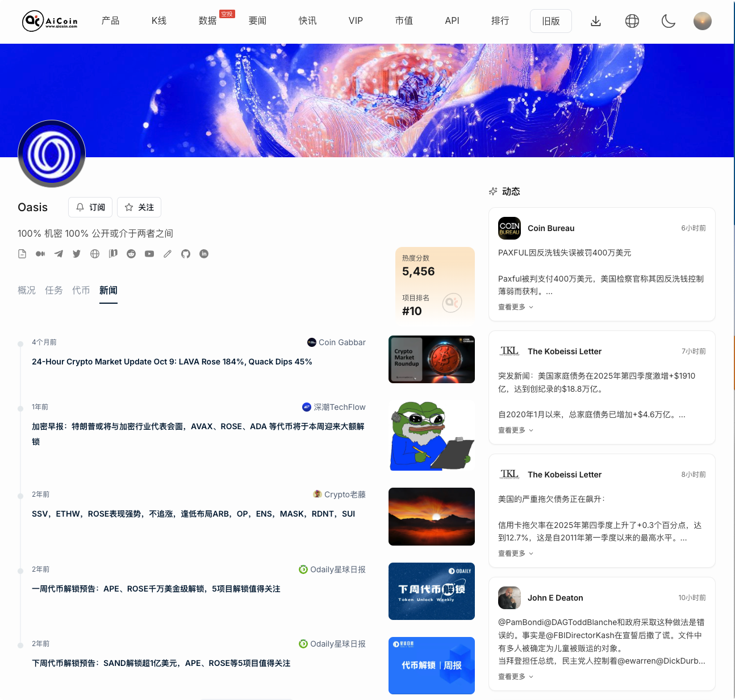Click the Reddit icon for Oasis

coord(131,254)
